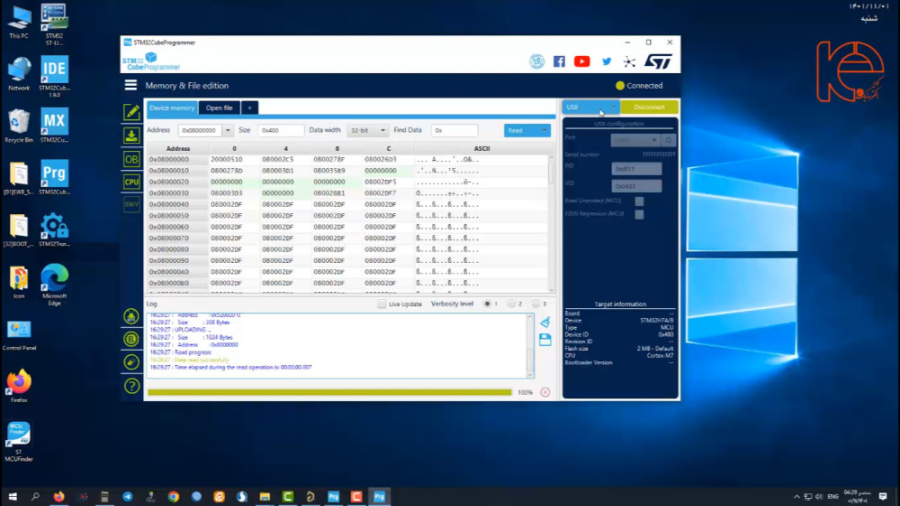Open the CPU panel in sidebar

pos(131,182)
